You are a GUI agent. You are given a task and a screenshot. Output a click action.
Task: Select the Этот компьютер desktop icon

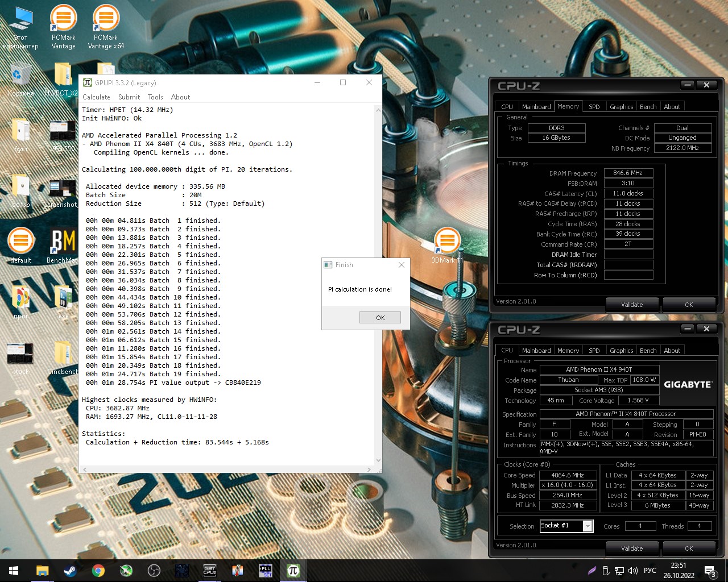pos(20,27)
